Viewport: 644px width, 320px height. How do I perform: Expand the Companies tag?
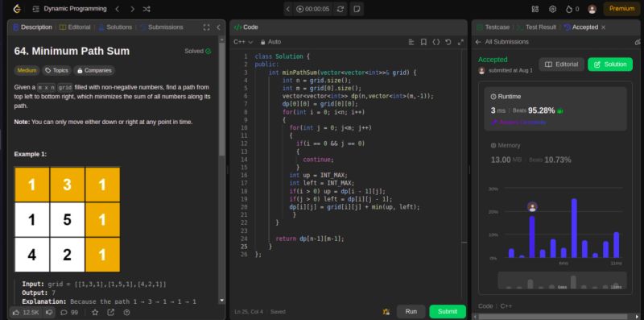tap(94, 70)
